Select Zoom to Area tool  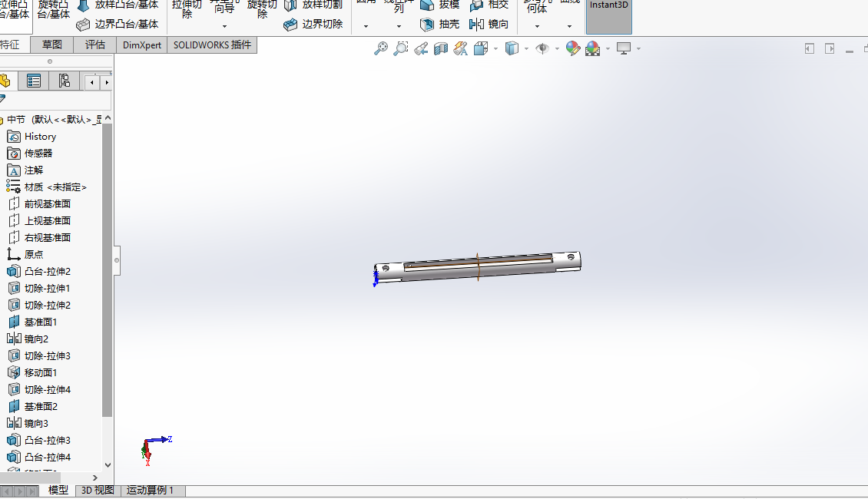pyautogui.click(x=401, y=48)
